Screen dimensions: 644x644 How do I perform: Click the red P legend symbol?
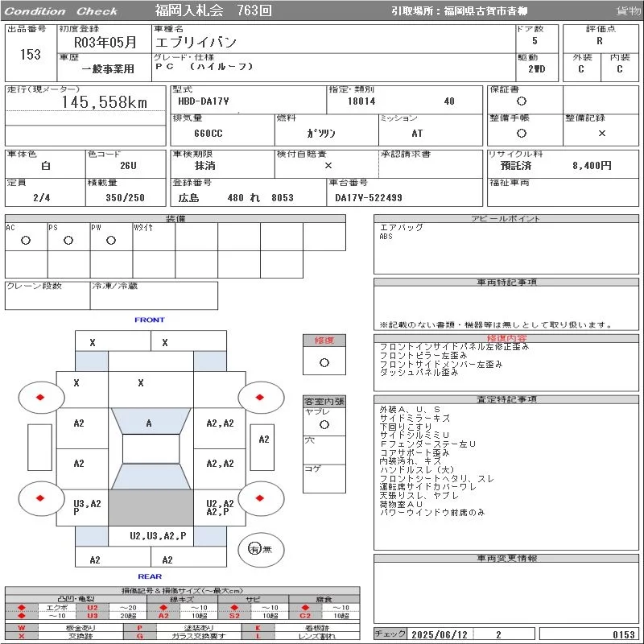(x=139, y=628)
